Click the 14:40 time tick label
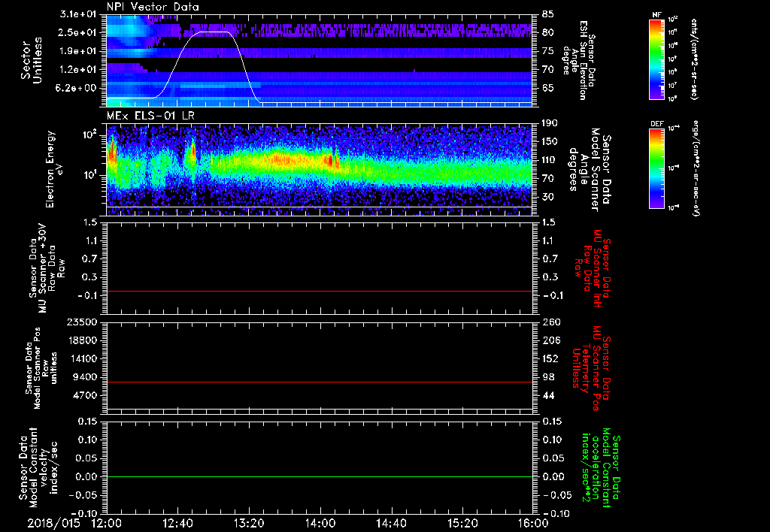Viewport: 770px width, 532px height. tap(391, 523)
